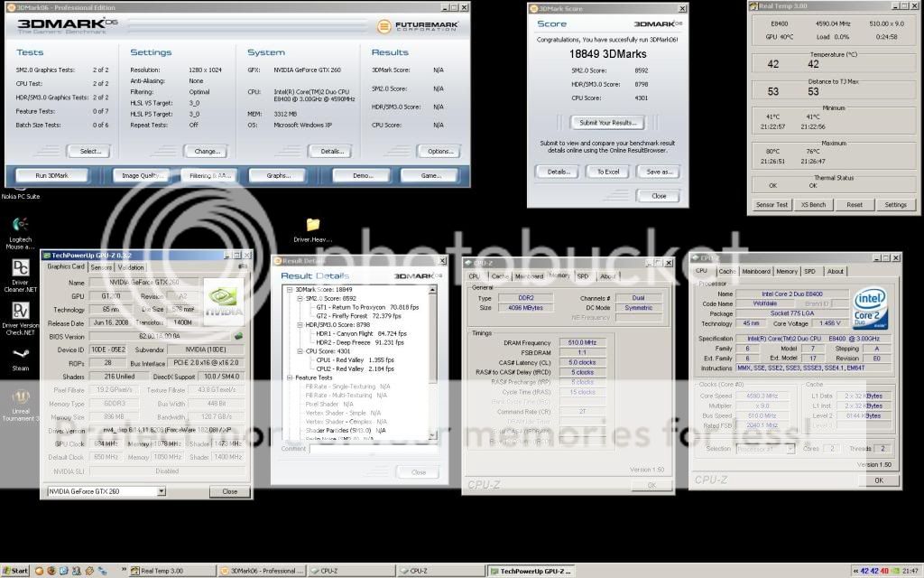Collapse the Feature Tests tree node

290,378
